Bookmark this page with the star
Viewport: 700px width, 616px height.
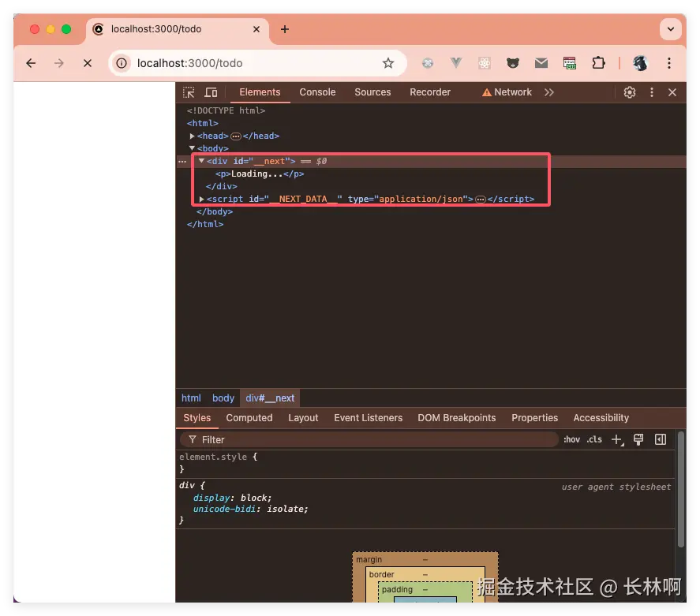coord(388,63)
